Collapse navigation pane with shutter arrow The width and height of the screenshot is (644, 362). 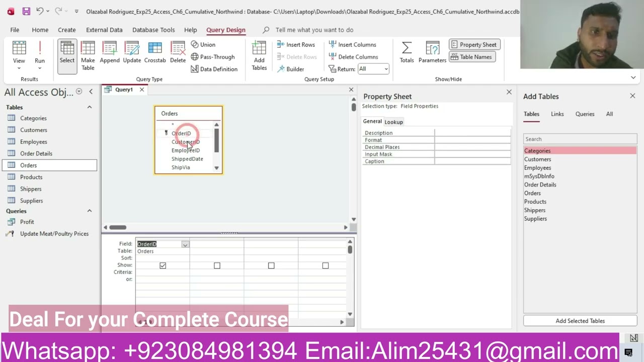coord(91,92)
